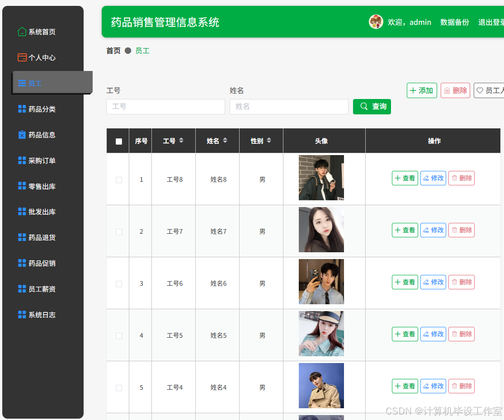The image size is (504, 420).
Task: Click into the 姓名 search field
Action: 289,106
